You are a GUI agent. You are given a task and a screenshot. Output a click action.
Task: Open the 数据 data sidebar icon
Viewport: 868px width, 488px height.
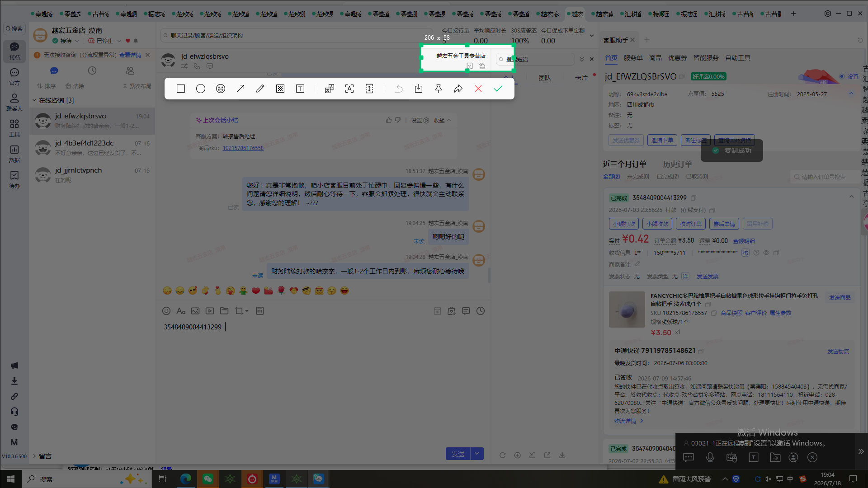coord(14,154)
